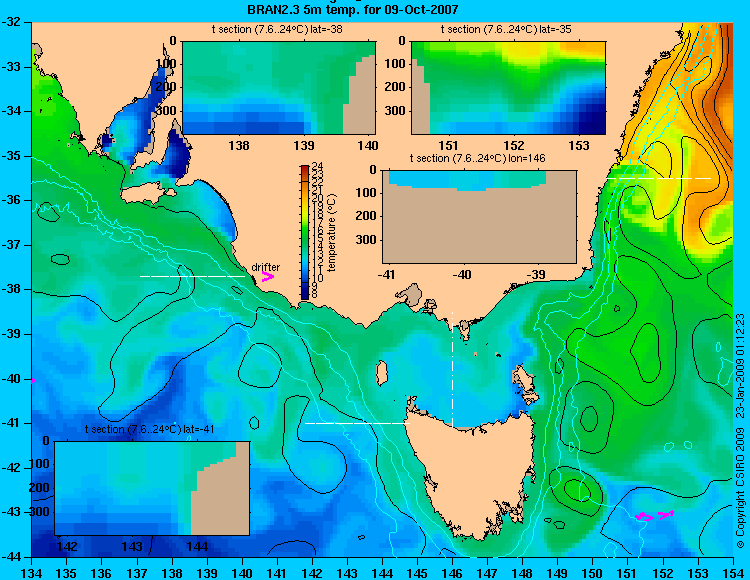
Task: Click "-40" on the lon=146 inset axis
Action: click(x=461, y=274)
